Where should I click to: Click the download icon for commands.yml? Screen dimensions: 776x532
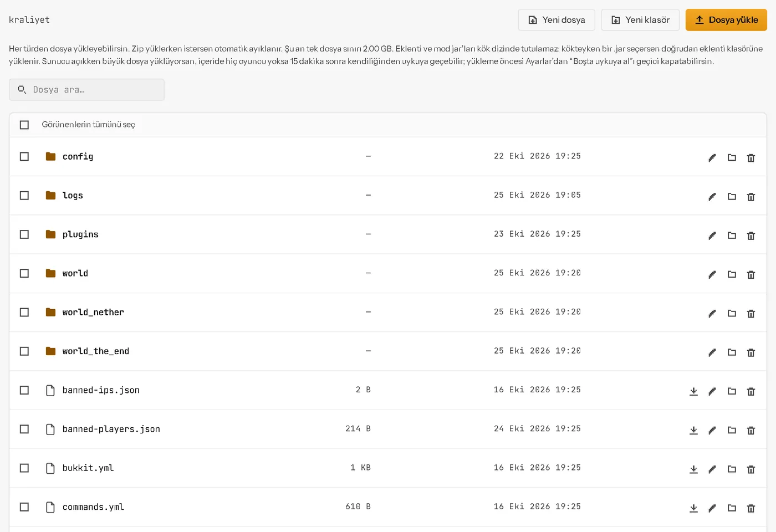(693, 508)
